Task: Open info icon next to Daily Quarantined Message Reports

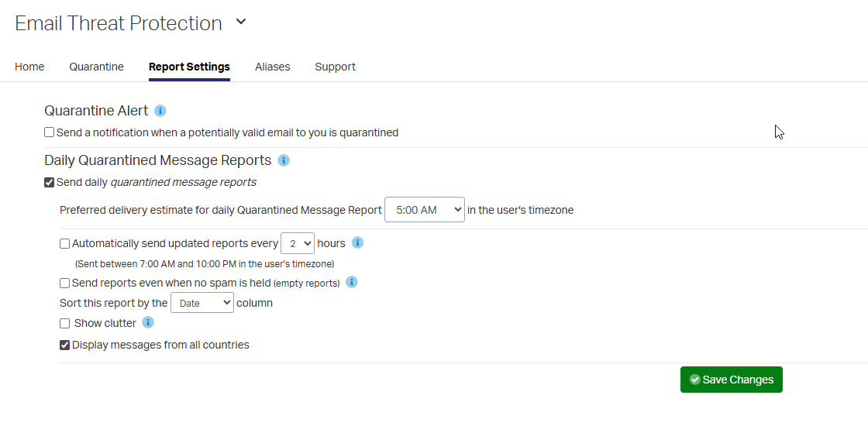Action: tap(284, 160)
